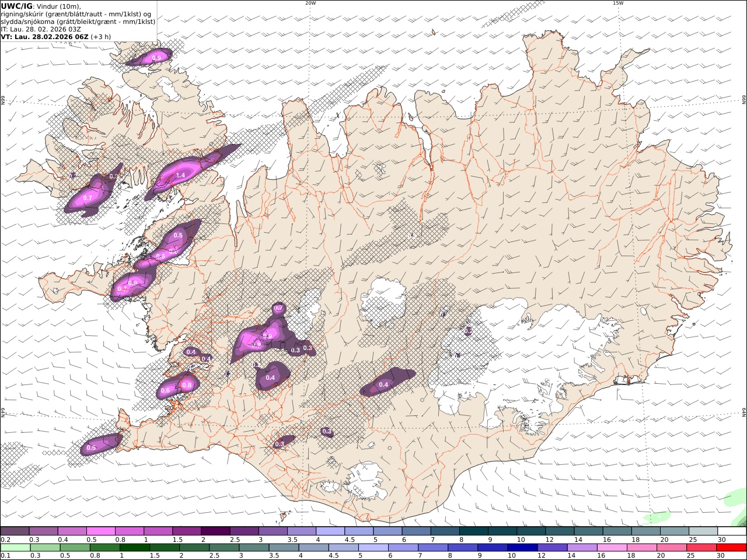Select the darkest green 1–1.5 lower legend swatch
747x560 pixels.
134,547
